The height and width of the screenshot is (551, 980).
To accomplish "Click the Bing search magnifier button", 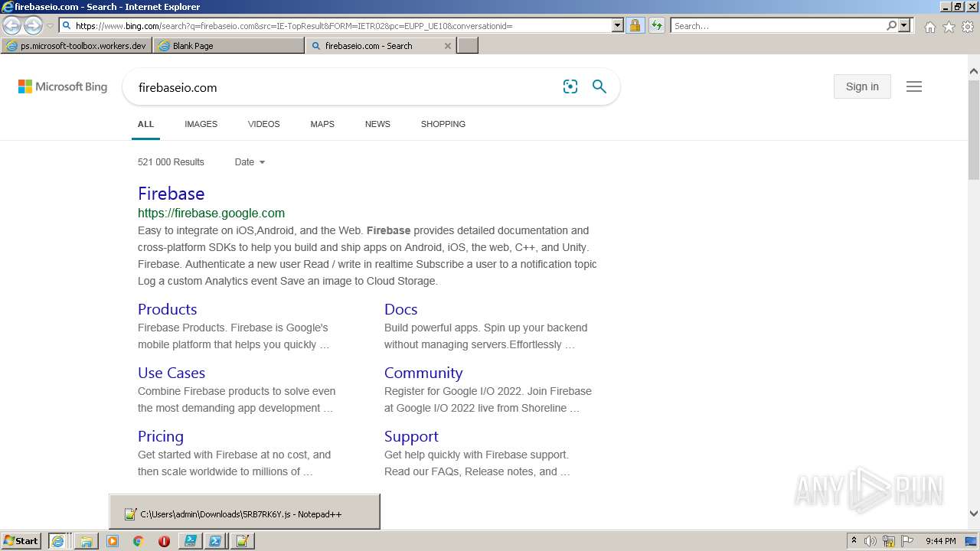I will tap(599, 86).
